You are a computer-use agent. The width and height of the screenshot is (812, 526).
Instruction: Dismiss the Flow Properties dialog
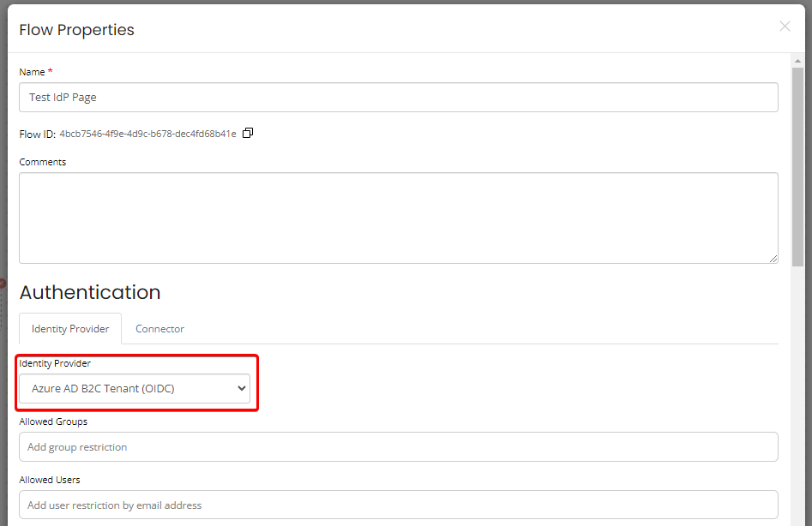tap(785, 27)
